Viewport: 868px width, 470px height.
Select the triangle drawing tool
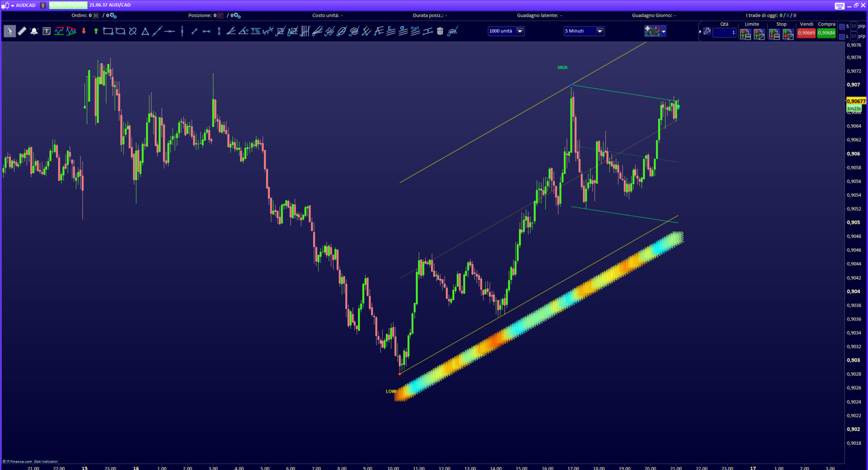pyautogui.click(x=145, y=31)
